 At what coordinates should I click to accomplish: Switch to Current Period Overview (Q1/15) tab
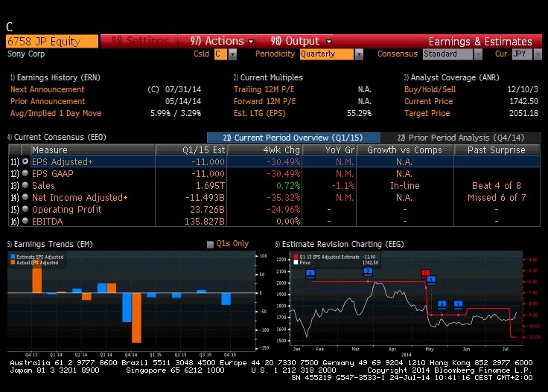[293, 138]
